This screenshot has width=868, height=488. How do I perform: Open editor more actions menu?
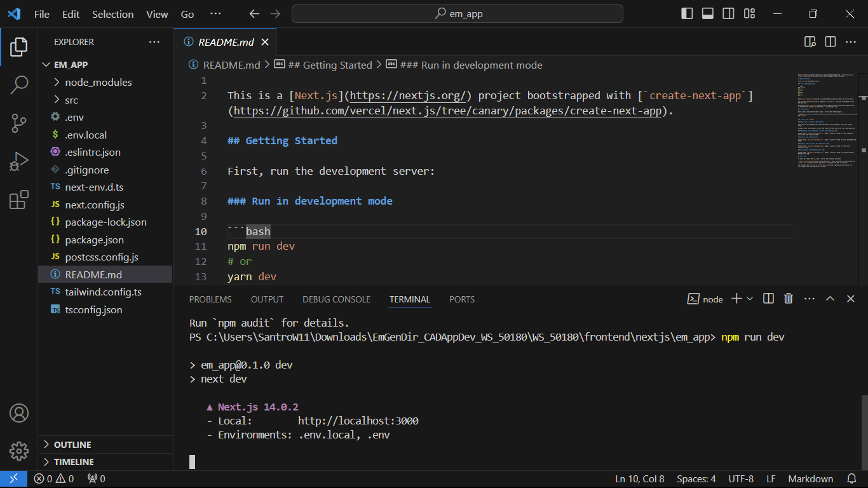(850, 42)
